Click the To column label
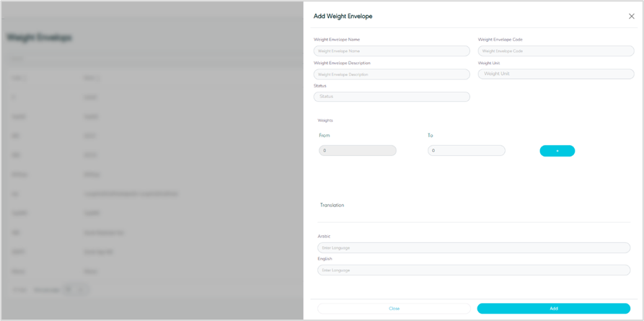This screenshot has width=644, height=321. [430, 136]
